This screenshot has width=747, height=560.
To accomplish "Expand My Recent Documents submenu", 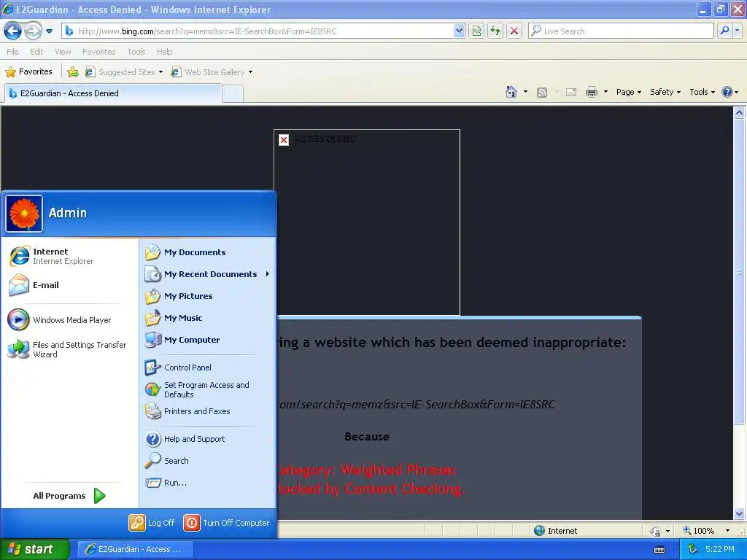I will coord(208,274).
